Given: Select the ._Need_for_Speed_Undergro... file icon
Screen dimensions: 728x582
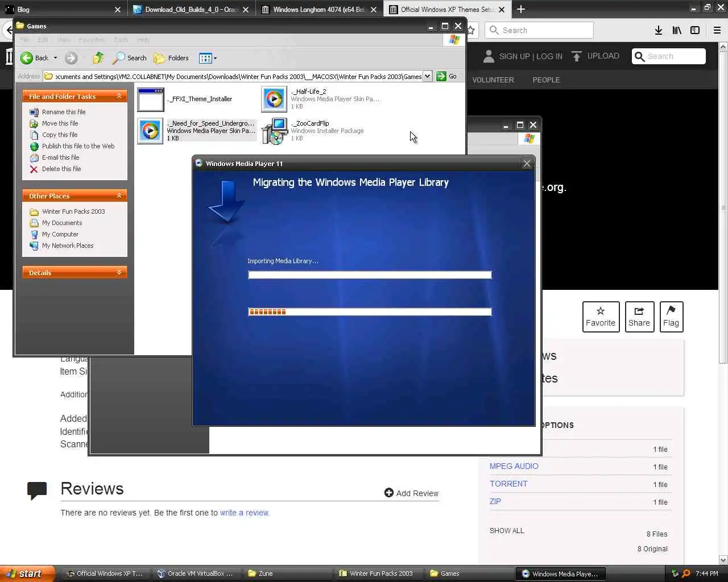Looking at the screenshot, I should 151,131.
